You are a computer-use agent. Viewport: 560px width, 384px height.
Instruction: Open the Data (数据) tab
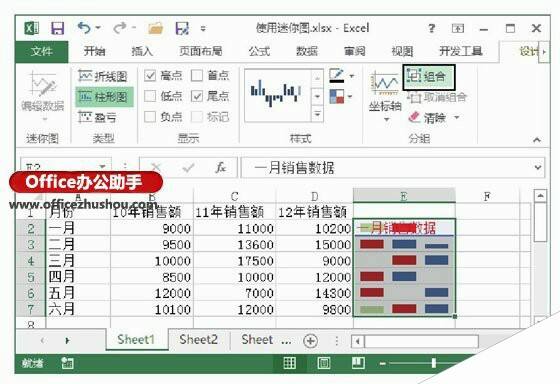click(x=307, y=51)
